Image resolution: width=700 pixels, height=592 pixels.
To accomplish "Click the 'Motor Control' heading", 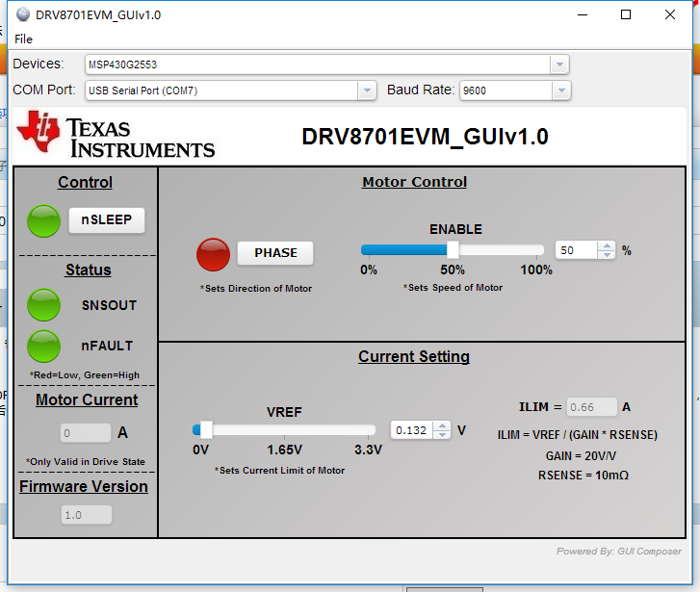I will (x=414, y=182).
